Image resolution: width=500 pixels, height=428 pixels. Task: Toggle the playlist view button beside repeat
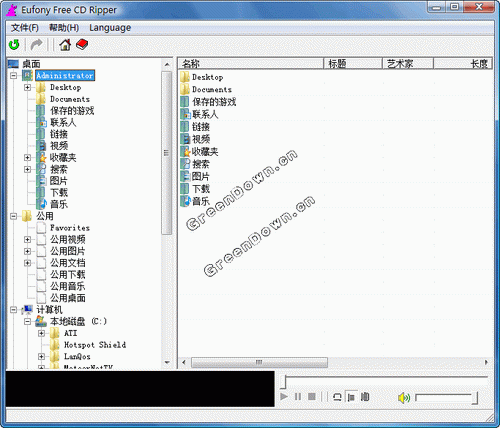pos(351,397)
